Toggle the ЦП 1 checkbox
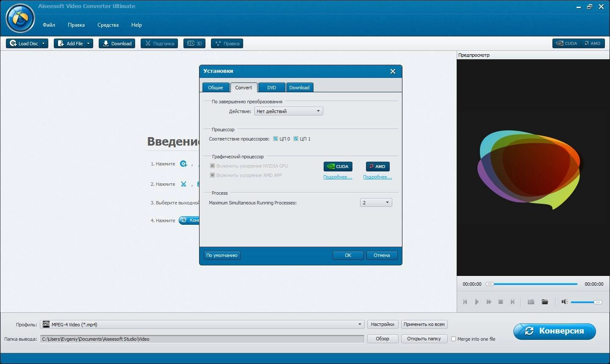 coord(296,139)
